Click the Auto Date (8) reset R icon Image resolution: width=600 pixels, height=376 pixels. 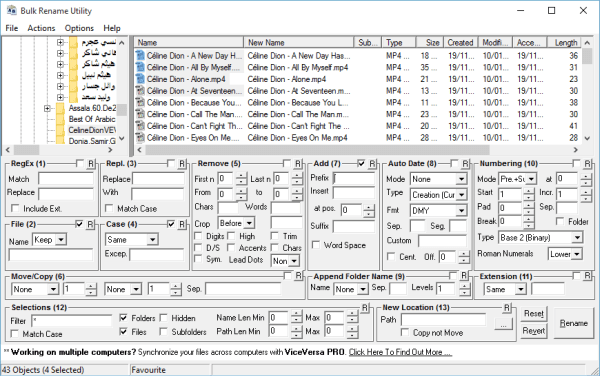(465, 164)
